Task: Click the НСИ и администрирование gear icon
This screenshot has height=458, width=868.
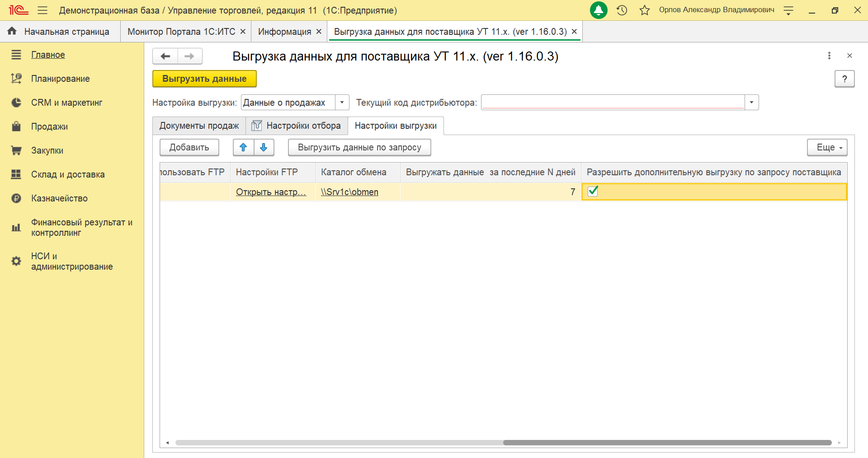Action: coord(16,261)
